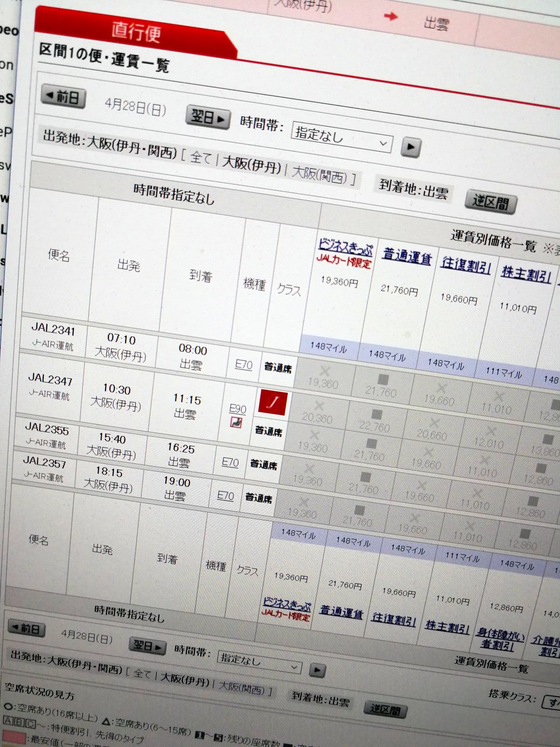Screen dimensions: 560x747
Task: Click the upper 逆区間 button next to 到着地:出雲
Action: pyautogui.click(x=491, y=202)
